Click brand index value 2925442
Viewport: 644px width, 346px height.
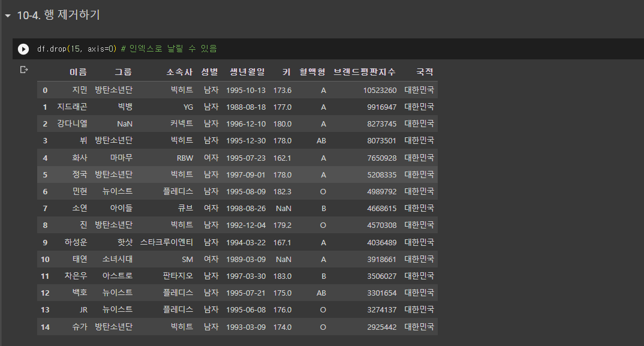(x=381, y=327)
